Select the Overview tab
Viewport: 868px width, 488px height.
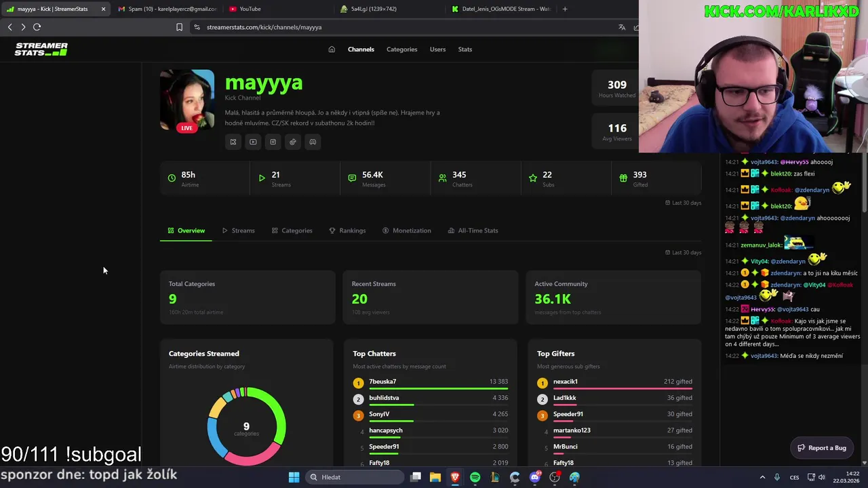point(186,230)
